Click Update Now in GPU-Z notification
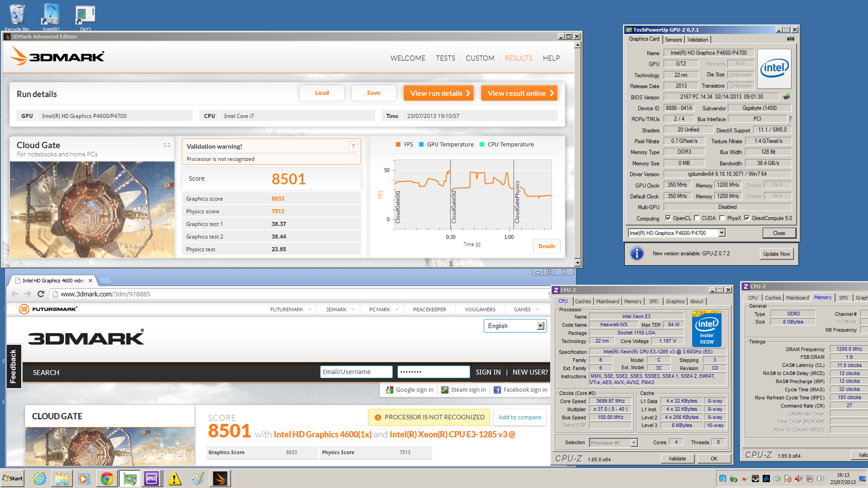 (776, 254)
